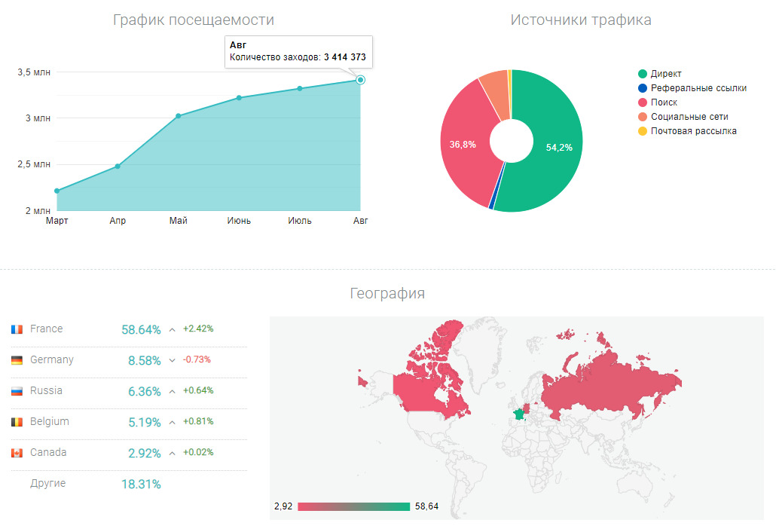Click the Belgium flag icon
776x532 pixels.
17,422
